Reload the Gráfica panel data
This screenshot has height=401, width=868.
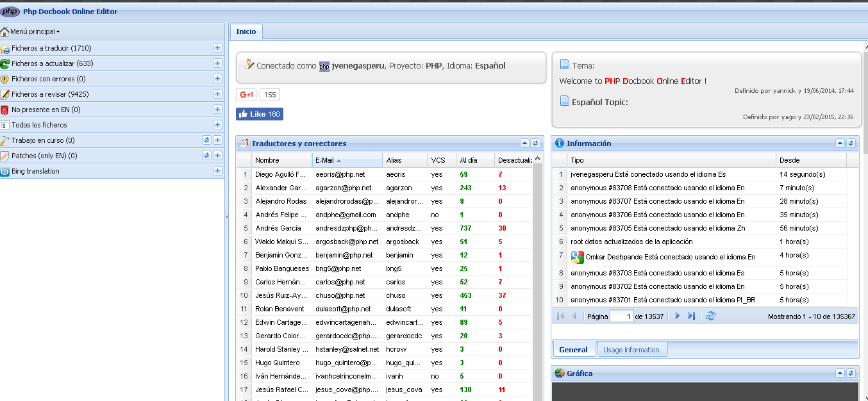point(851,373)
